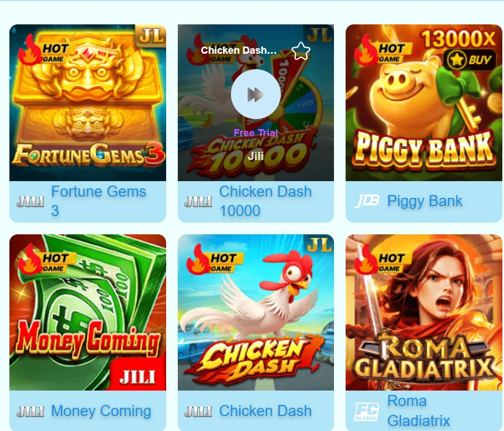Play Chicken Dash 10000 fast-forward button
Viewport: 504px width, 431px height.
[255, 95]
